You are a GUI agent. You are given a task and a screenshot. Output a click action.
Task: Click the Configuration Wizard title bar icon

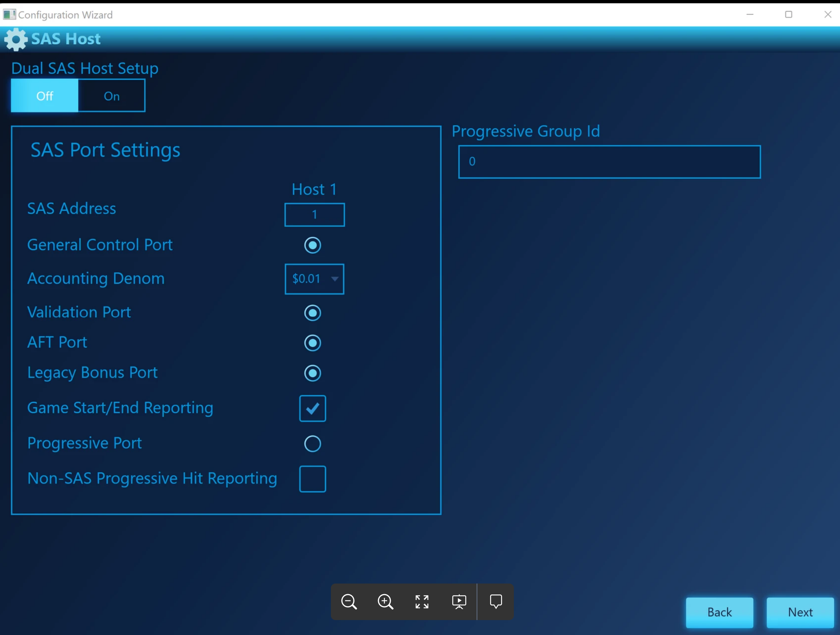pyautogui.click(x=9, y=15)
